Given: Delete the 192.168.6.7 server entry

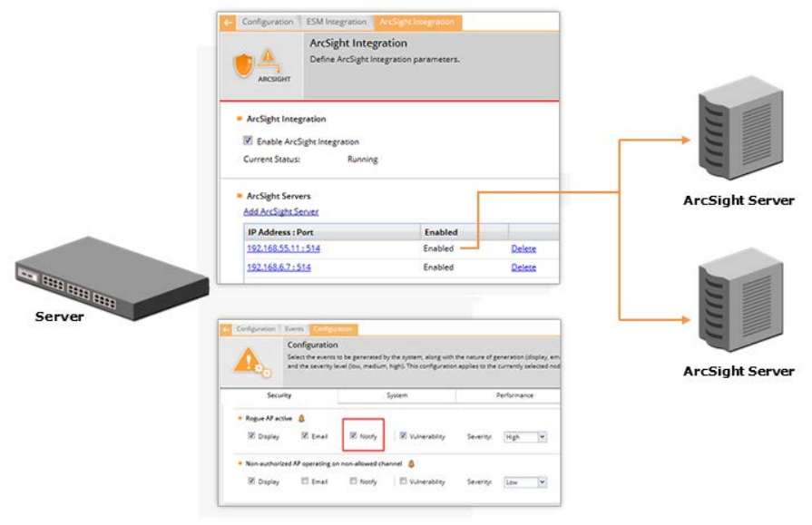Looking at the screenshot, I should pyautogui.click(x=523, y=267).
